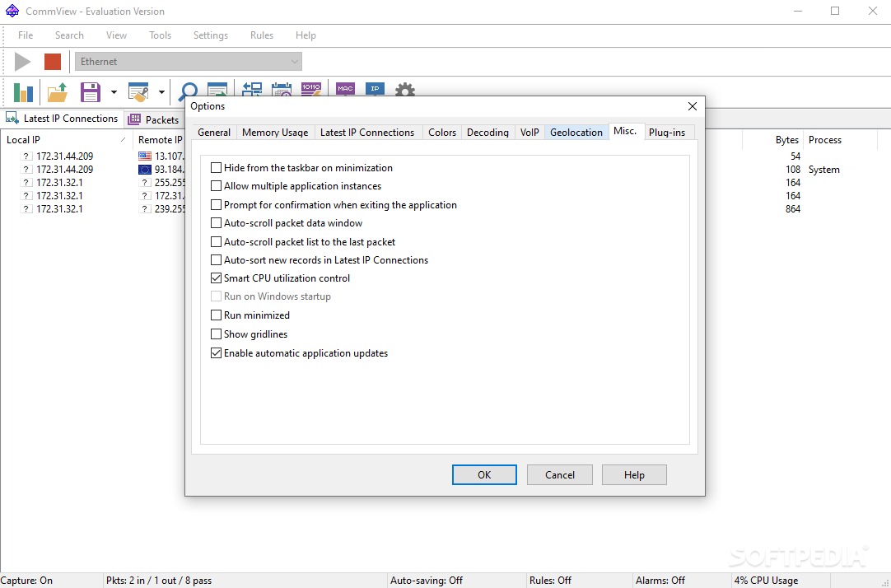891x588 pixels.
Task: Open the Settings menu
Action: [211, 35]
